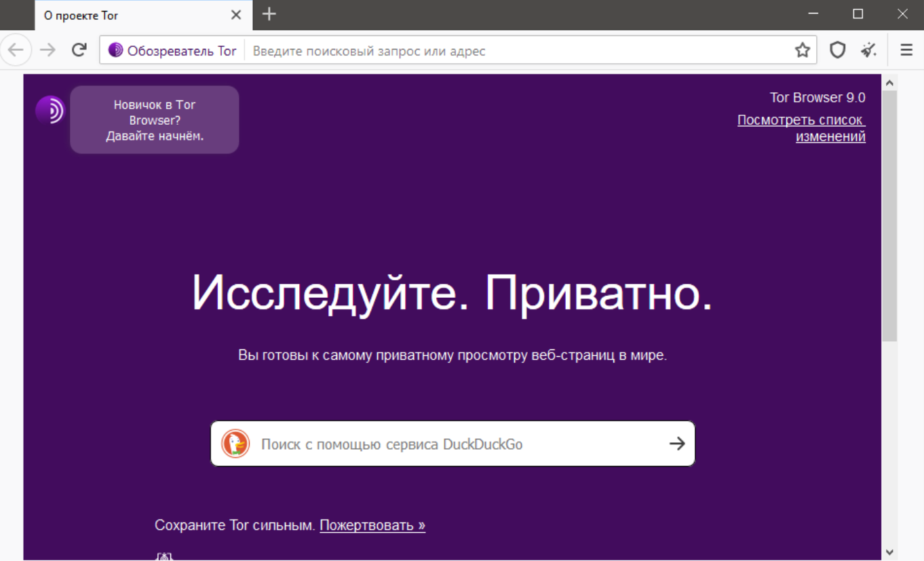
Task: Click the scrollbar up arrow
Action: point(889,83)
